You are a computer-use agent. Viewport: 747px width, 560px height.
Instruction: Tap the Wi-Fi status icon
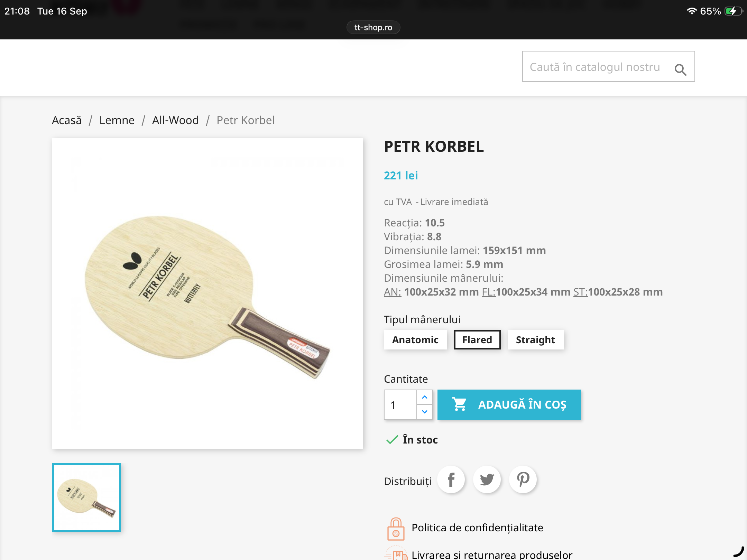click(x=691, y=11)
